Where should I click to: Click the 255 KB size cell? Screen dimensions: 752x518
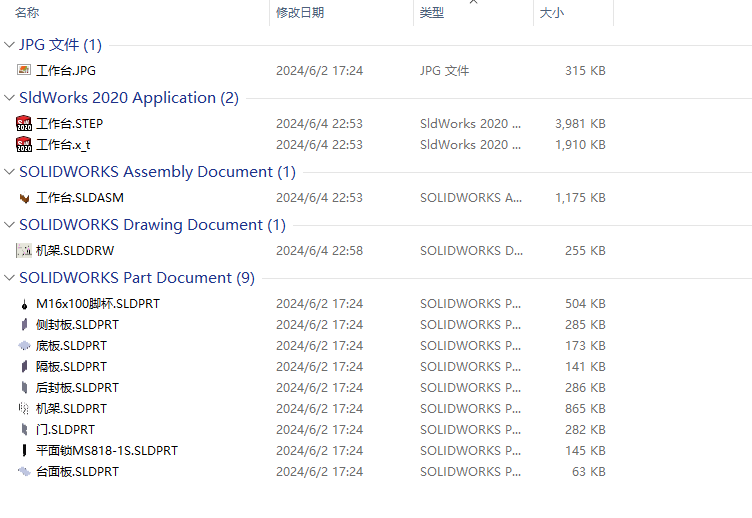point(585,251)
